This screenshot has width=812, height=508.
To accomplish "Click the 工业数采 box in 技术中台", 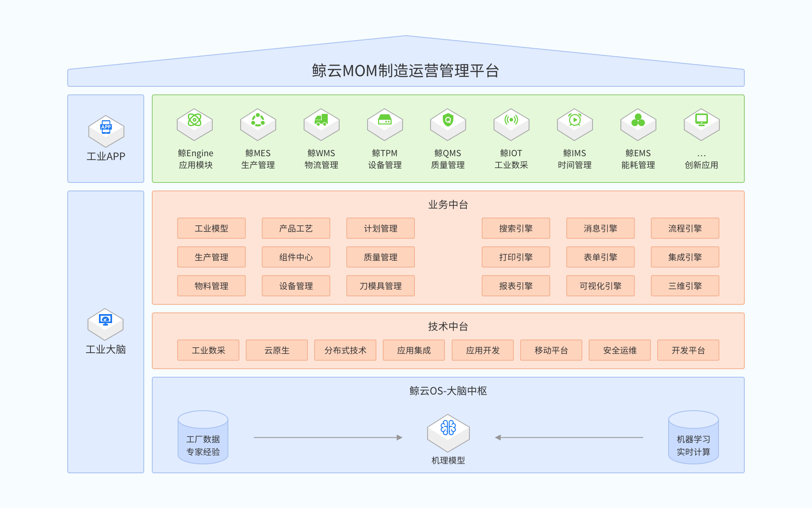I will pyautogui.click(x=208, y=350).
